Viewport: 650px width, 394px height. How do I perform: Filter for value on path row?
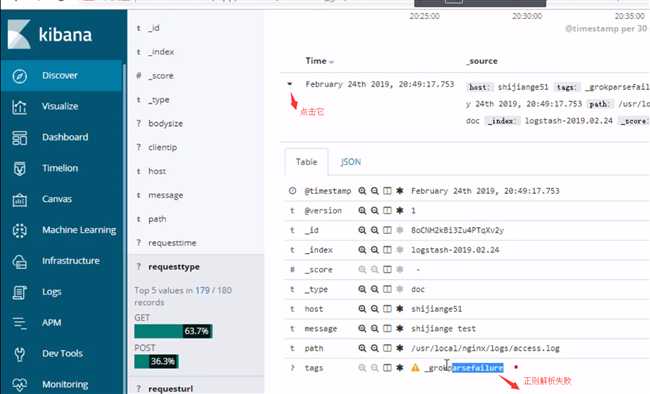click(362, 348)
